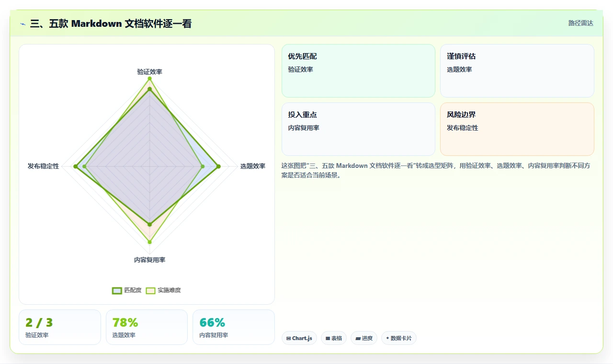Click the 78% 选题效率 stat card
Screen dimensions: 613x364
pyautogui.click(x=147, y=327)
